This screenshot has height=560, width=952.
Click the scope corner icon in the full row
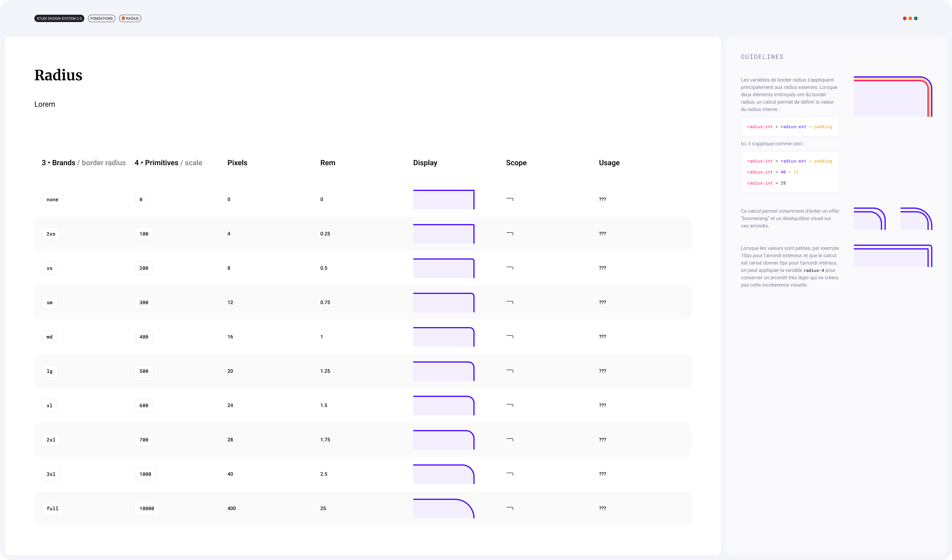click(510, 508)
